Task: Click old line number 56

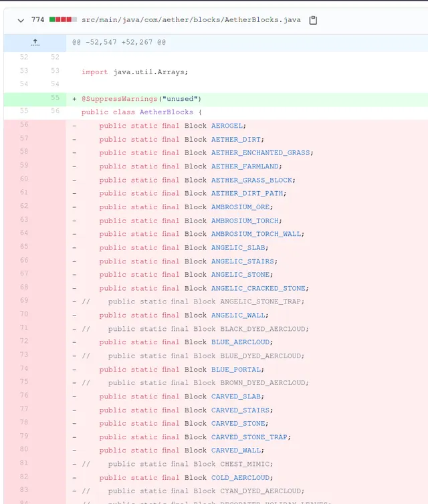Action: tap(24, 124)
